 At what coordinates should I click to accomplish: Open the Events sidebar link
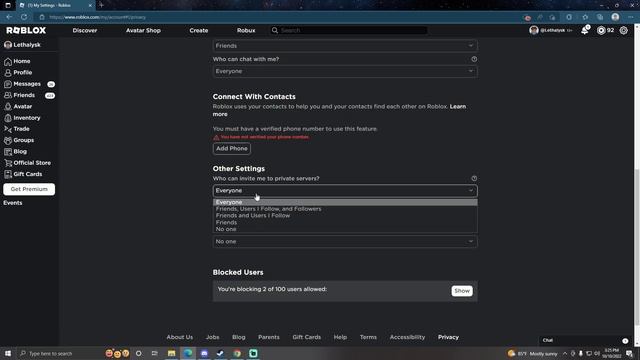coord(13,203)
